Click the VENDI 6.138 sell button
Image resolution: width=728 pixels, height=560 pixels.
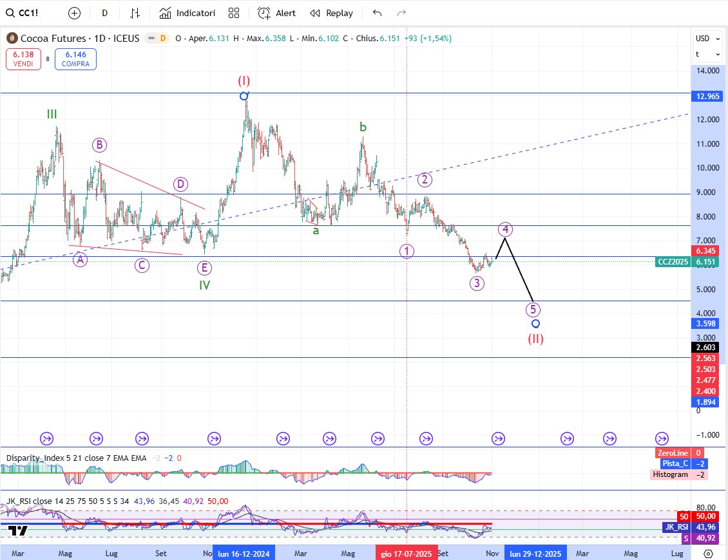[x=23, y=60]
